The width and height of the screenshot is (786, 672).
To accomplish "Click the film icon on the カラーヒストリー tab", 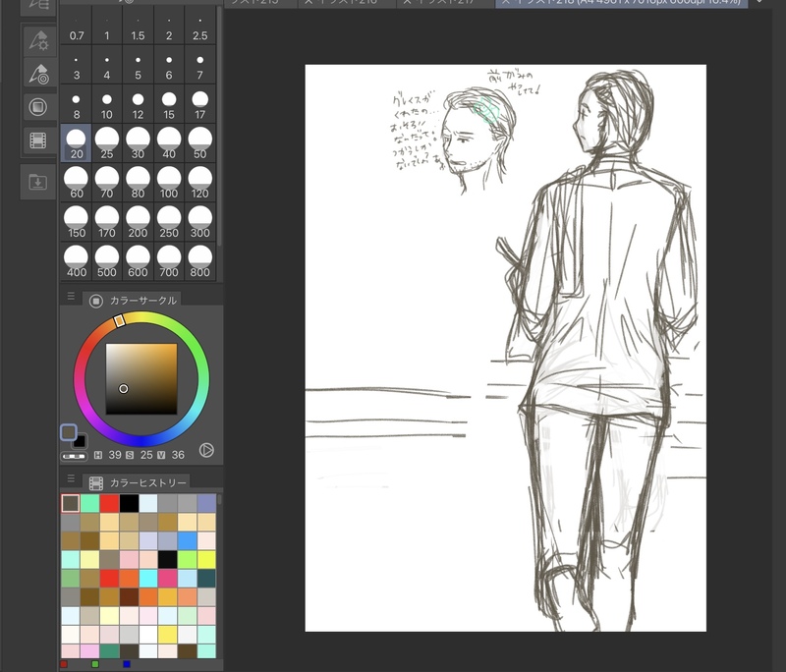I will coord(95,483).
